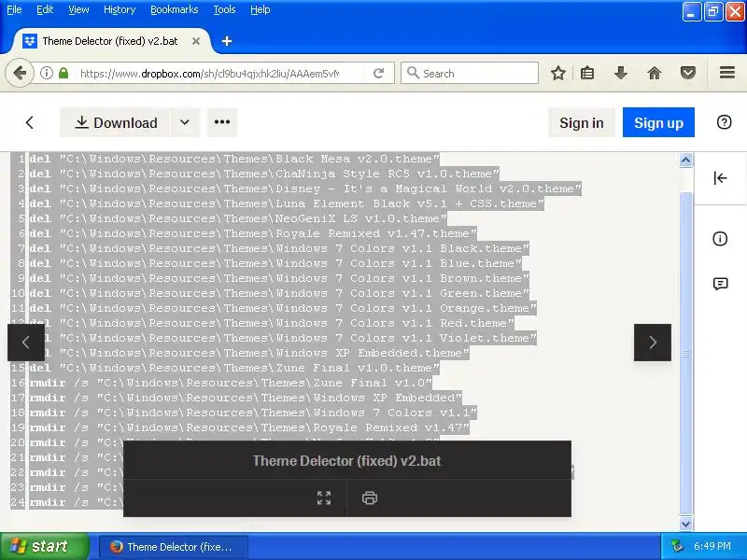Open the Tools menu
The height and width of the screenshot is (560, 747).
224,9
